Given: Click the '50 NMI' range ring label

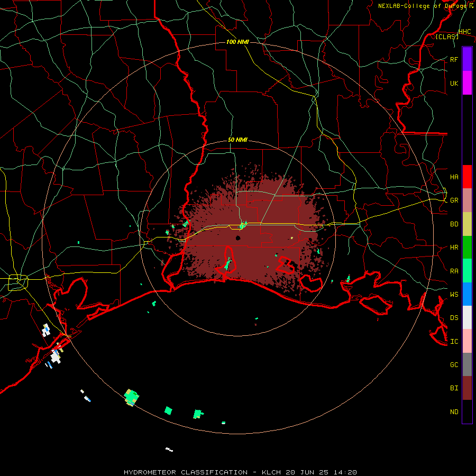Looking at the screenshot, I should (237, 140).
